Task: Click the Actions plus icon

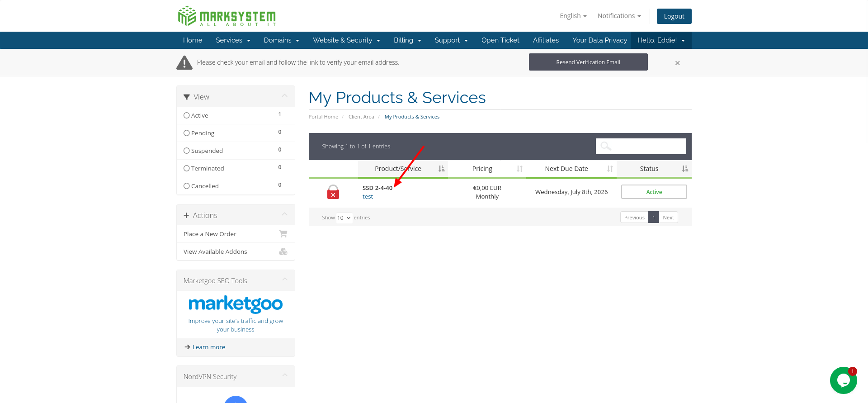Action: [x=186, y=215]
